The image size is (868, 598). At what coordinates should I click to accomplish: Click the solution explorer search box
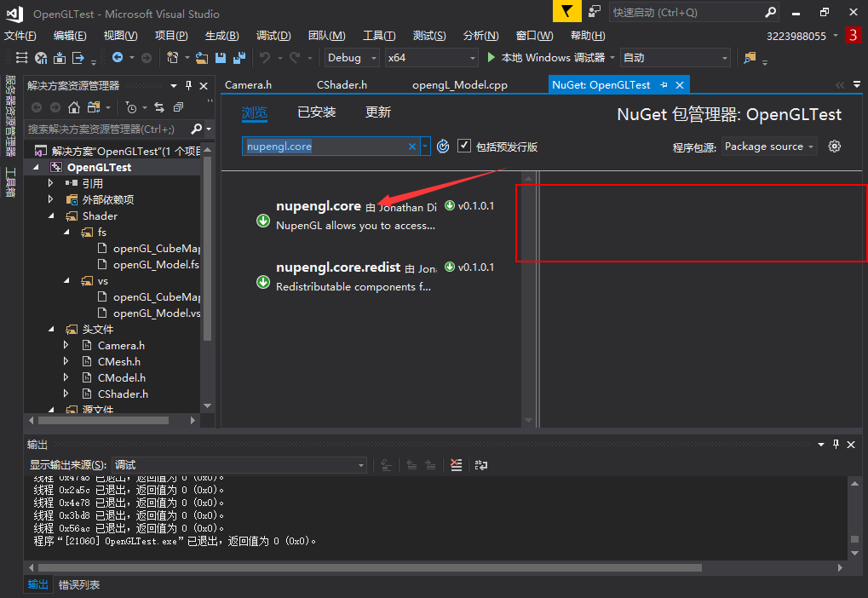pos(108,129)
